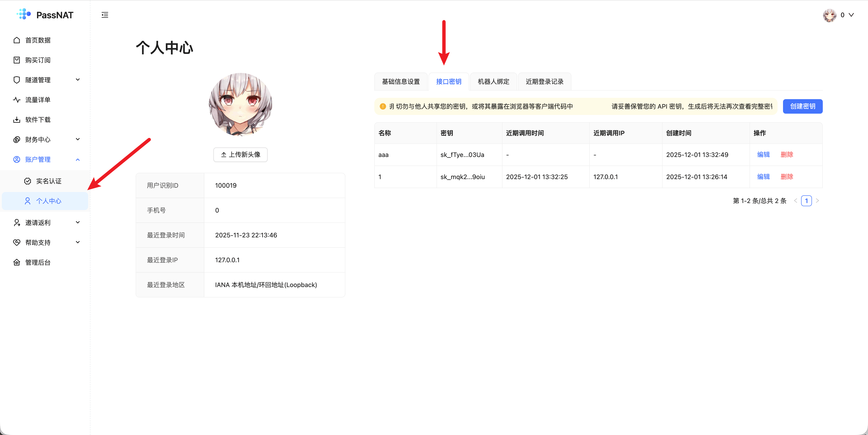The width and height of the screenshot is (868, 435).
Task: Open the 流量详单 traffic details icon
Action: [x=17, y=100]
